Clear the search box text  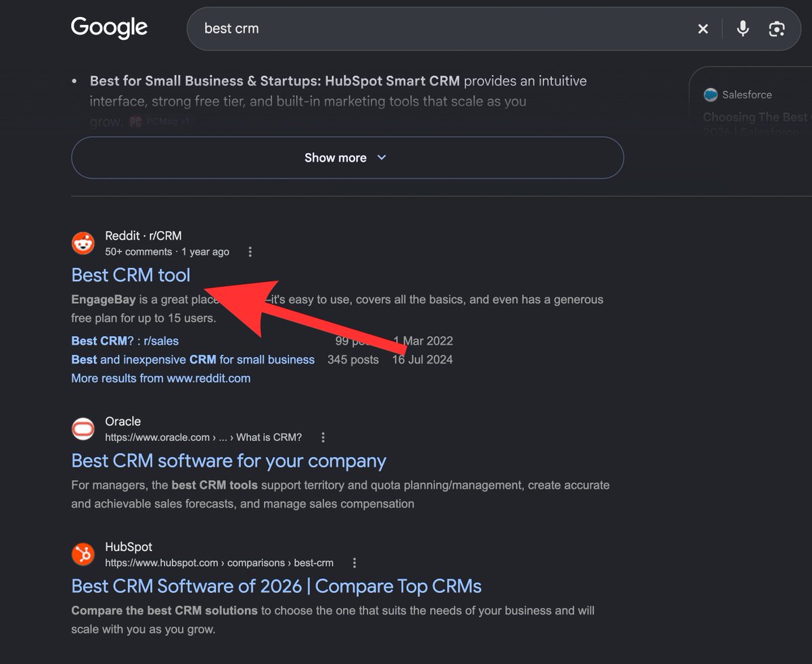pyautogui.click(x=703, y=28)
